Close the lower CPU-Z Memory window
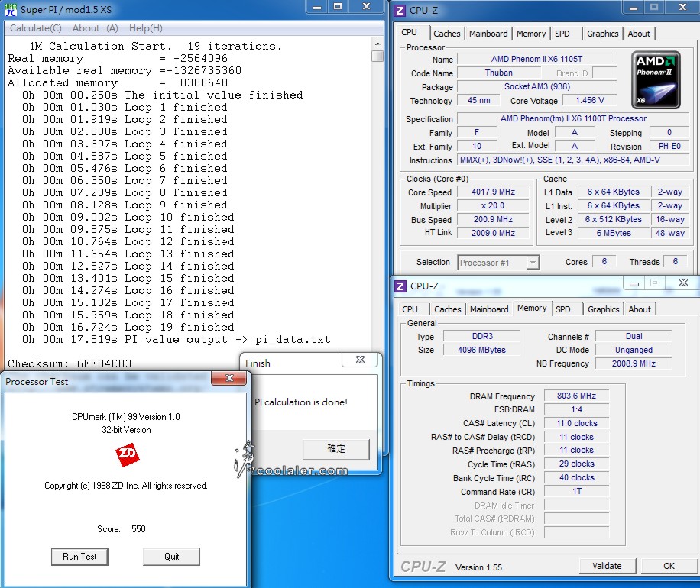The height and width of the screenshot is (588, 700). [x=683, y=283]
